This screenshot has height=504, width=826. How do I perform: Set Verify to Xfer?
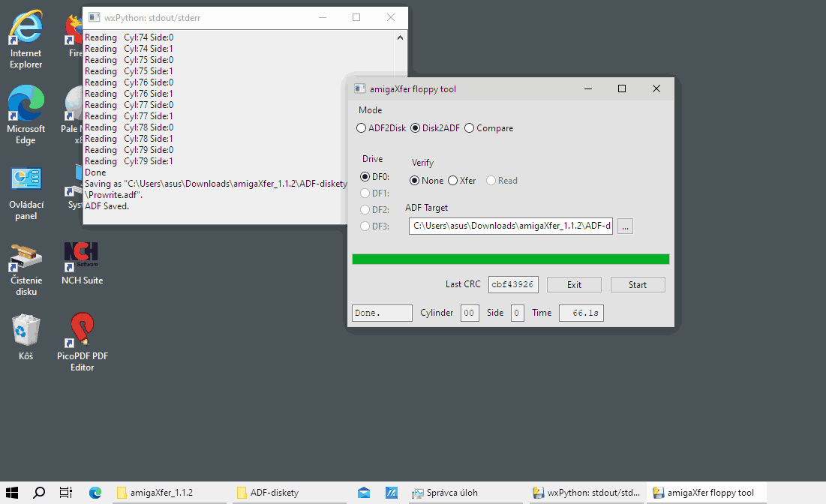pyautogui.click(x=452, y=181)
